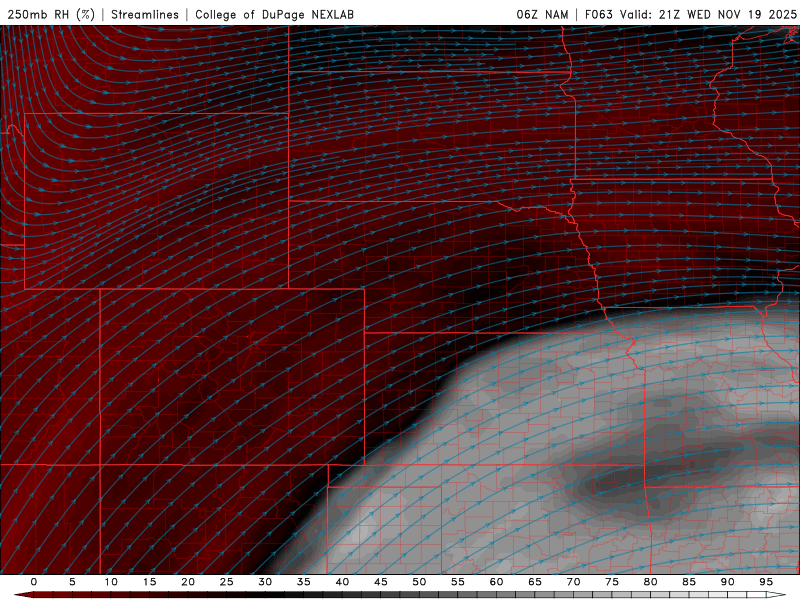
Task: Click the '5' colorbar scale label
Action: (72, 582)
